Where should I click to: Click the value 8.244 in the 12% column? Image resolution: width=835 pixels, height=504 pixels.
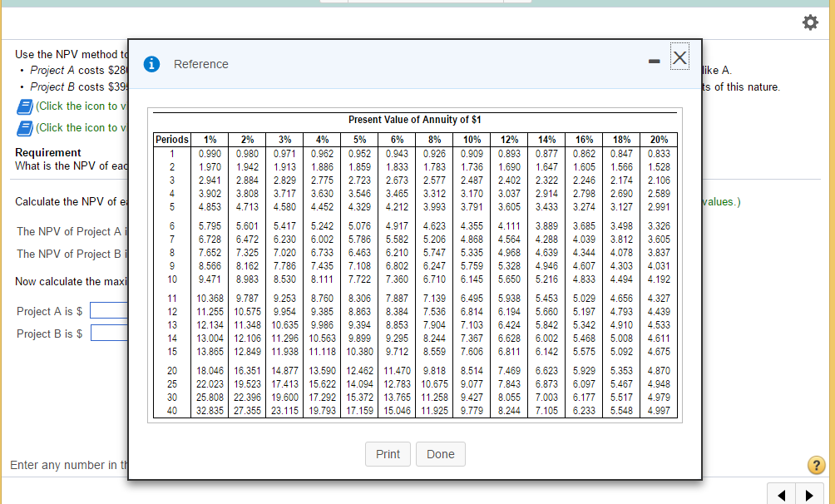[x=509, y=411]
